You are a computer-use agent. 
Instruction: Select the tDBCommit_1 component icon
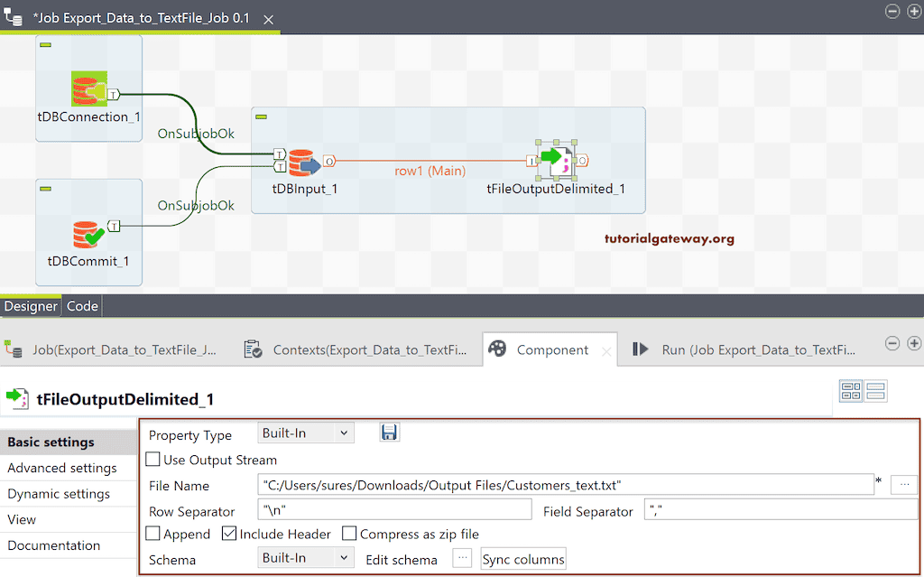(x=88, y=234)
